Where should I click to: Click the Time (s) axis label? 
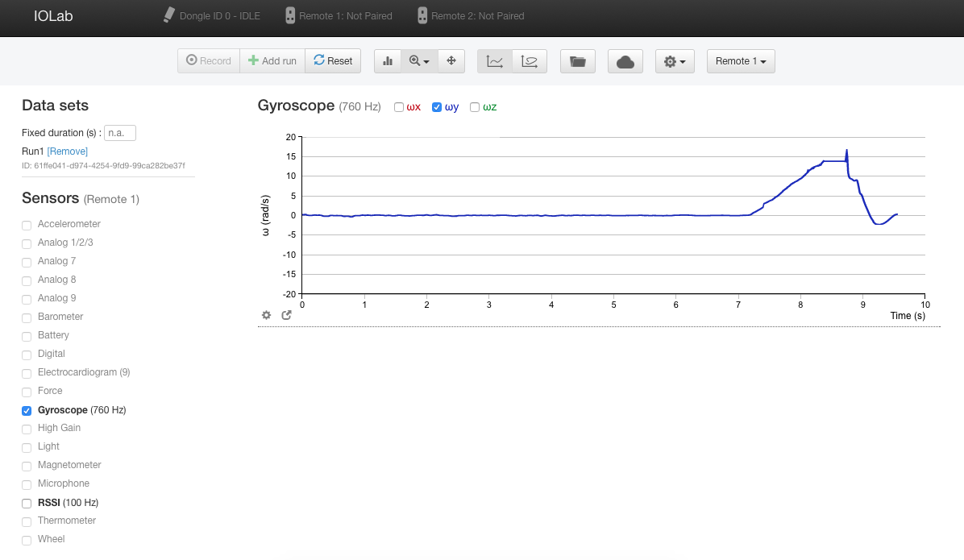tap(908, 315)
